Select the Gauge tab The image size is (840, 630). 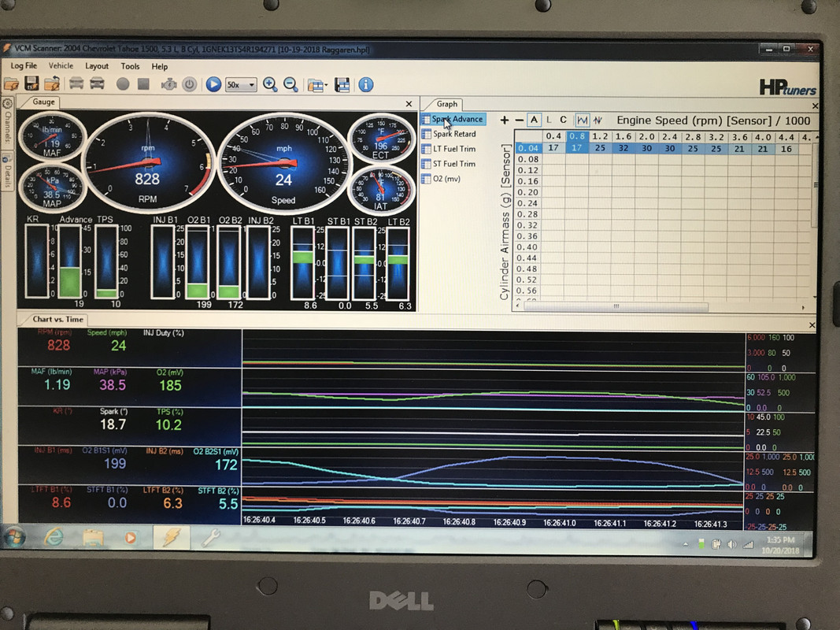(x=43, y=102)
